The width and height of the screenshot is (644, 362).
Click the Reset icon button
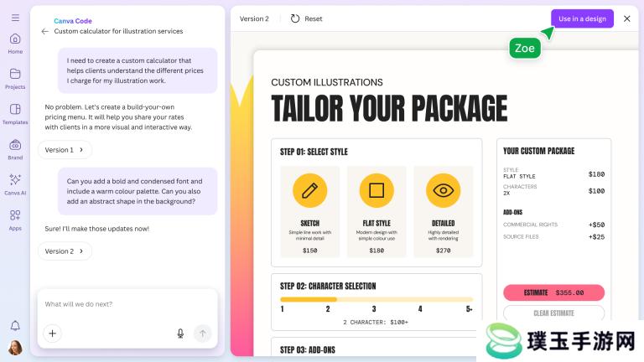tap(295, 18)
